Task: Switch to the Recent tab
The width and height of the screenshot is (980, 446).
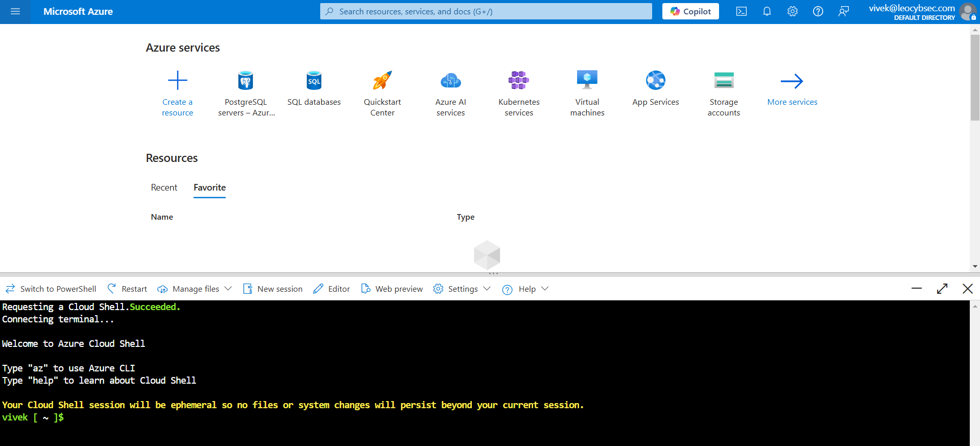Action: (x=164, y=187)
